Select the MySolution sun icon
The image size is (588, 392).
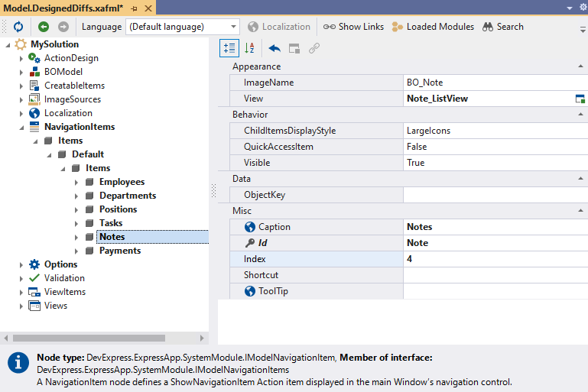21,44
